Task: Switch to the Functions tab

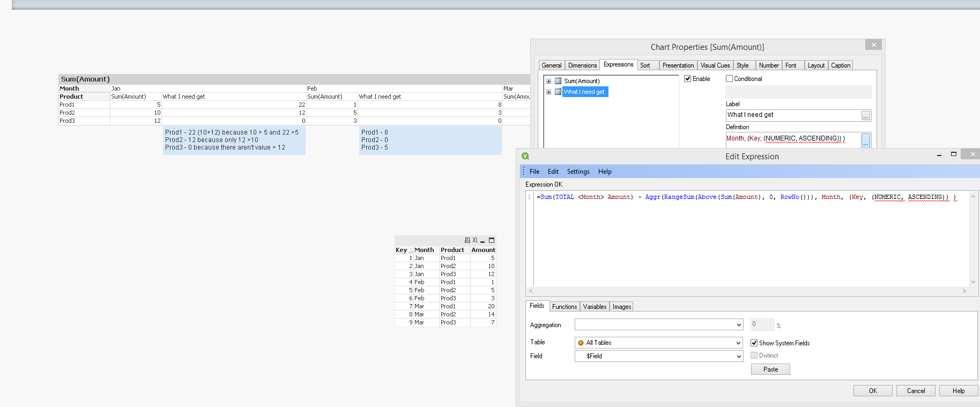Action: 564,307
